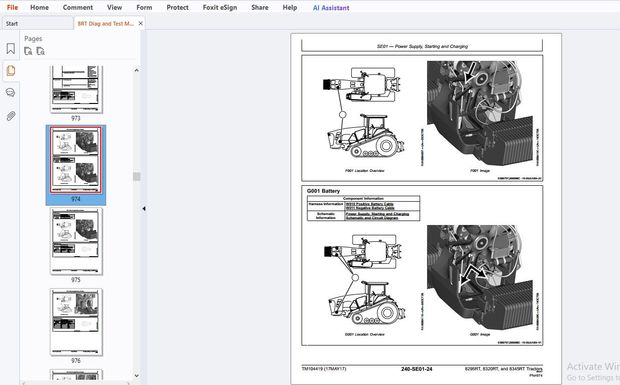This screenshot has width=620, height=385.
Task: Click the thumbnail scrollbar up arrow
Action: (x=136, y=70)
